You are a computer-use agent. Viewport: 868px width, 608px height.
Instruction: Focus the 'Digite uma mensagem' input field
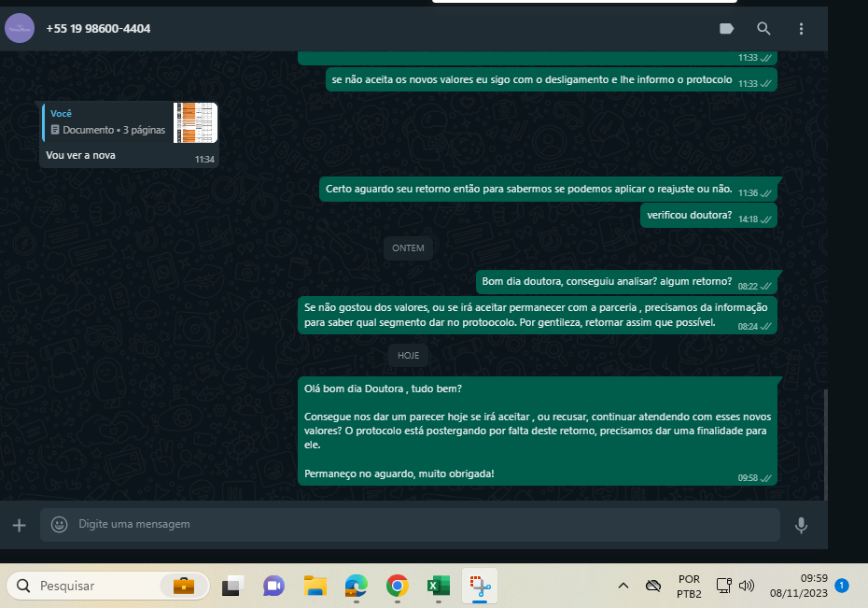(410, 524)
